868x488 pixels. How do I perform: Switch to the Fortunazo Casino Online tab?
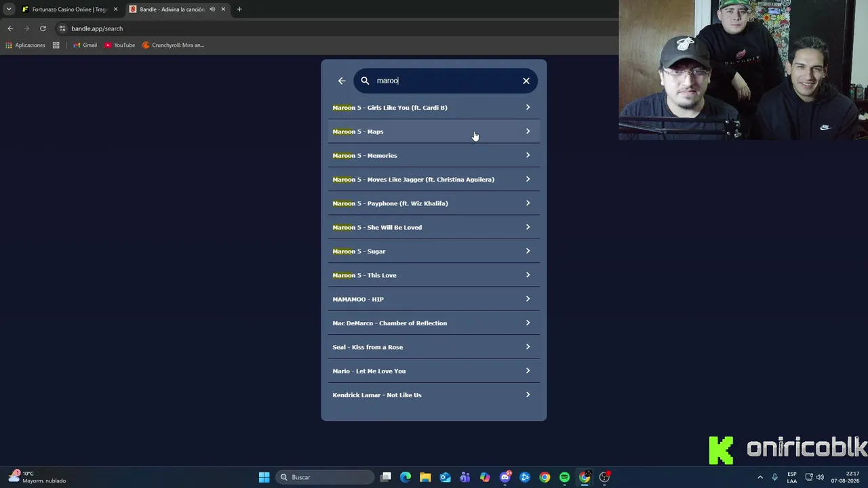point(69,9)
